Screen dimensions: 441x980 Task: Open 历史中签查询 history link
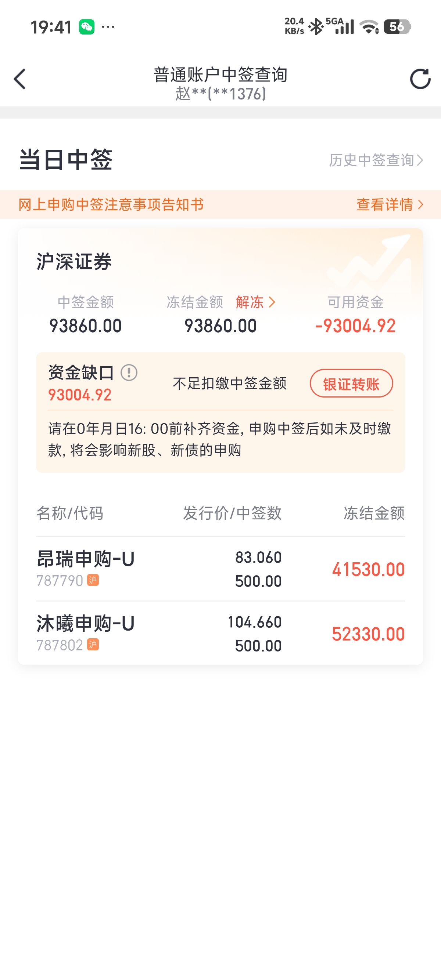[x=376, y=160]
